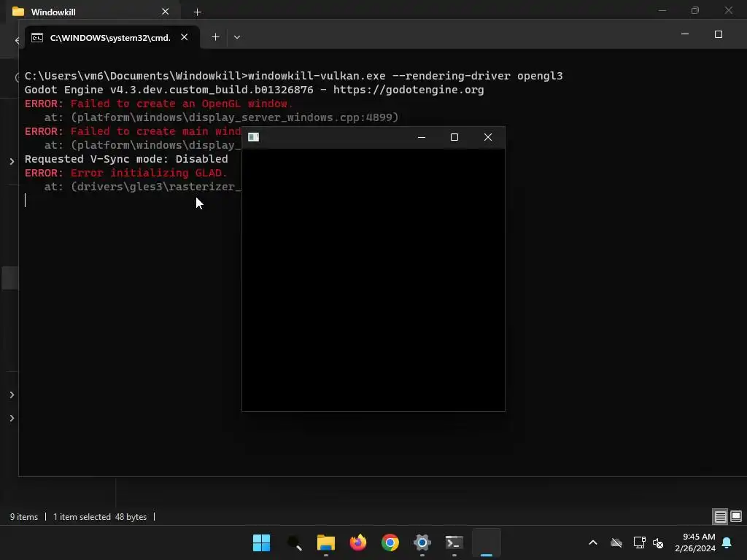Image resolution: width=747 pixels, height=560 pixels.
Task: Add new File Explorer tab
Action: pyautogui.click(x=197, y=12)
